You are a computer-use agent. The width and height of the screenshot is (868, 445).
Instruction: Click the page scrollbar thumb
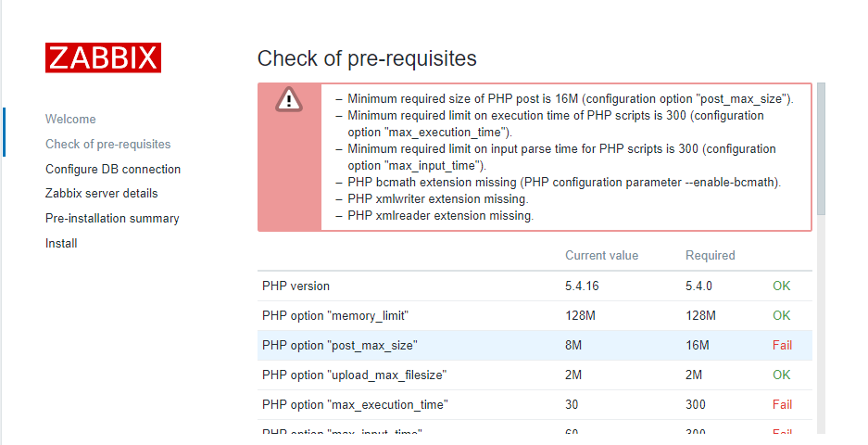[821, 148]
